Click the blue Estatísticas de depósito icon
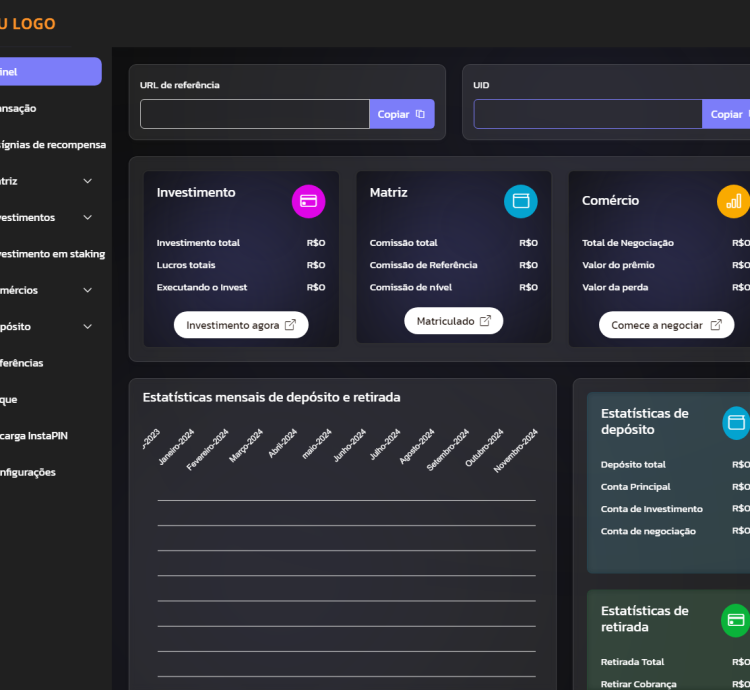This screenshot has width=750, height=690. [736, 422]
